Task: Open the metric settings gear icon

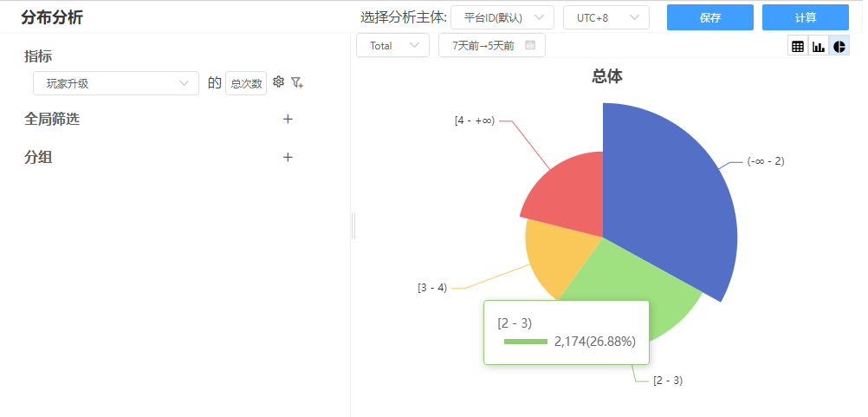Action: 278,82
